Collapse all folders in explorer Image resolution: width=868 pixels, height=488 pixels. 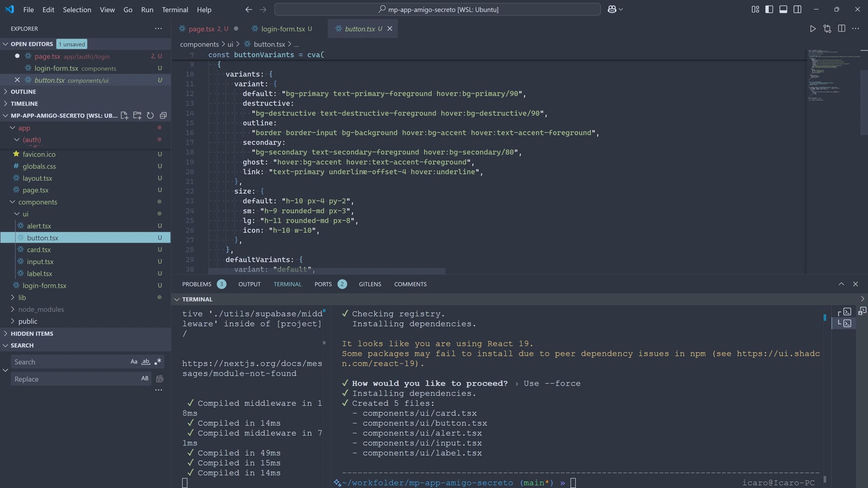point(163,116)
